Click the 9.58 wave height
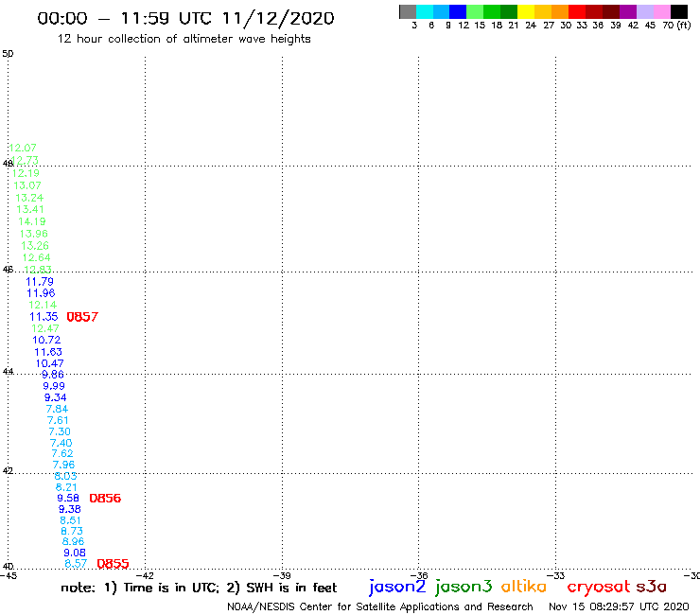This screenshot has height=615, width=700. [68, 498]
